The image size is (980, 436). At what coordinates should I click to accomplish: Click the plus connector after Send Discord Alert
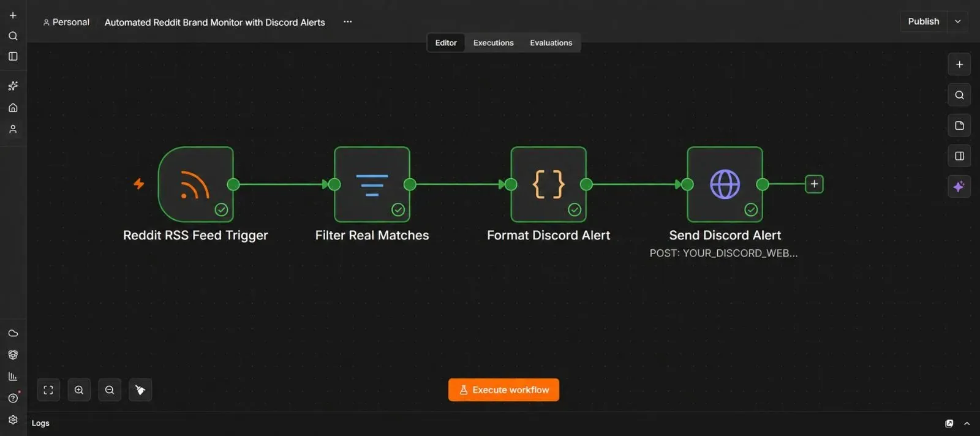point(814,184)
